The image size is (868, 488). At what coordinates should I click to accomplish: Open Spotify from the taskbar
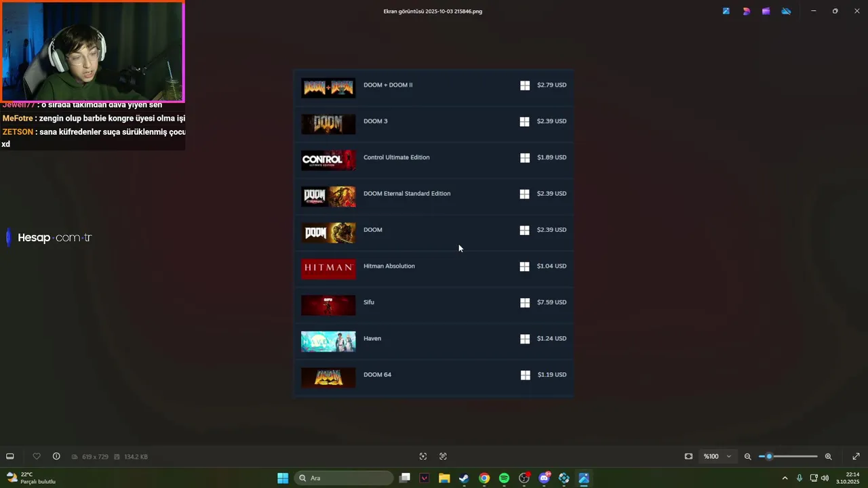coord(504,478)
